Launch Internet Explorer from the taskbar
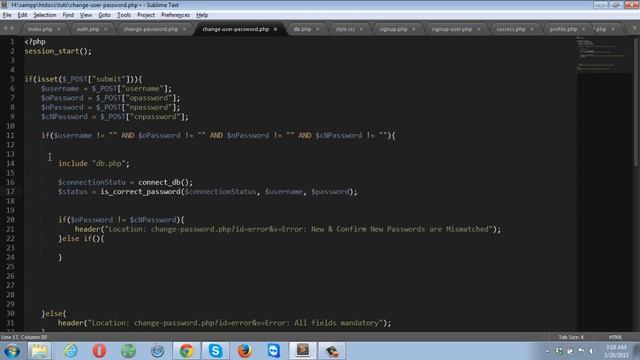Viewport: 640px width, 360px height. point(70,351)
